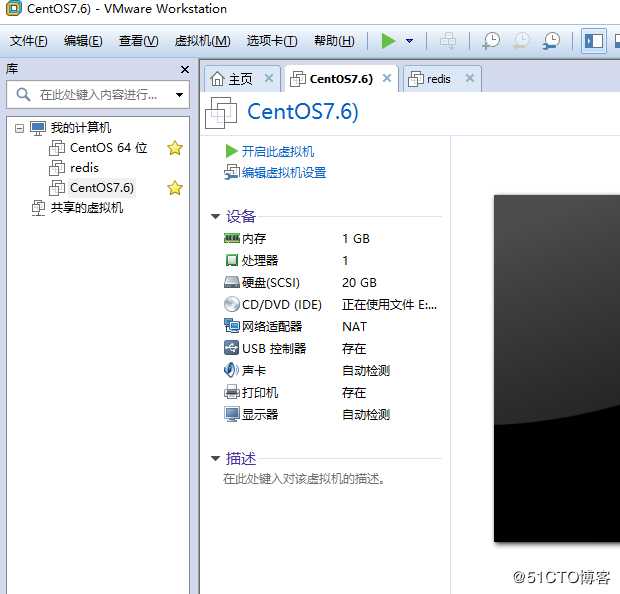Screen dimensions: 620x594
Task: Close the CentOS7.6) tab
Action: (387, 78)
